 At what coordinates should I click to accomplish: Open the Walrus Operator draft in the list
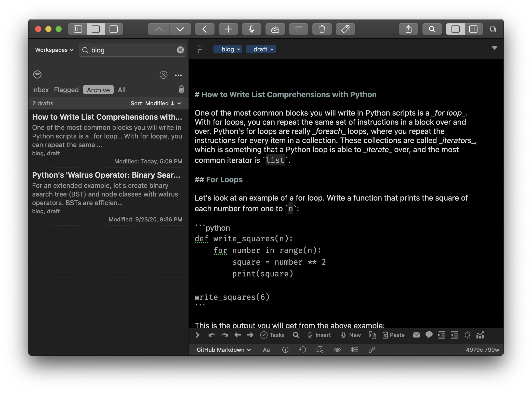tap(108, 196)
